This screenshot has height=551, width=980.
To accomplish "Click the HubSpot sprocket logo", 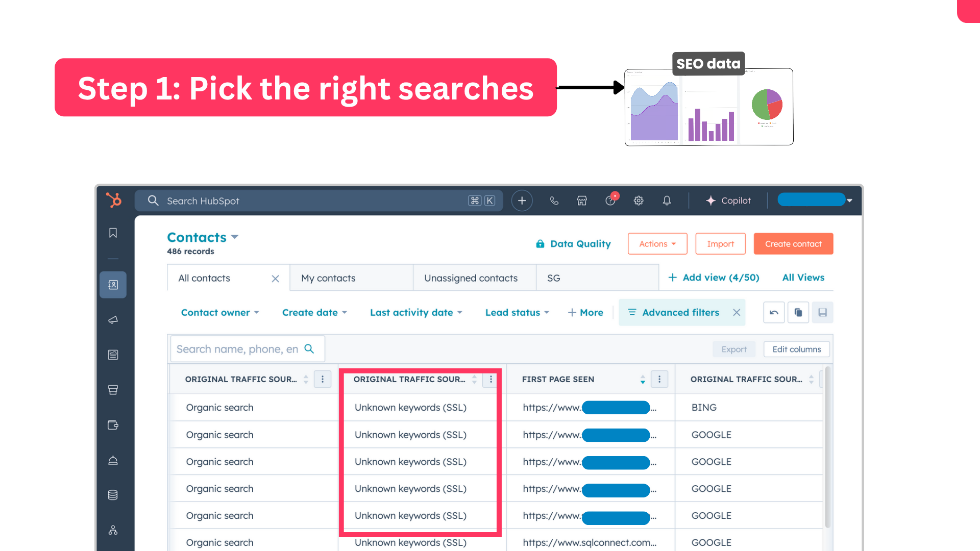I will [x=113, y=200].
